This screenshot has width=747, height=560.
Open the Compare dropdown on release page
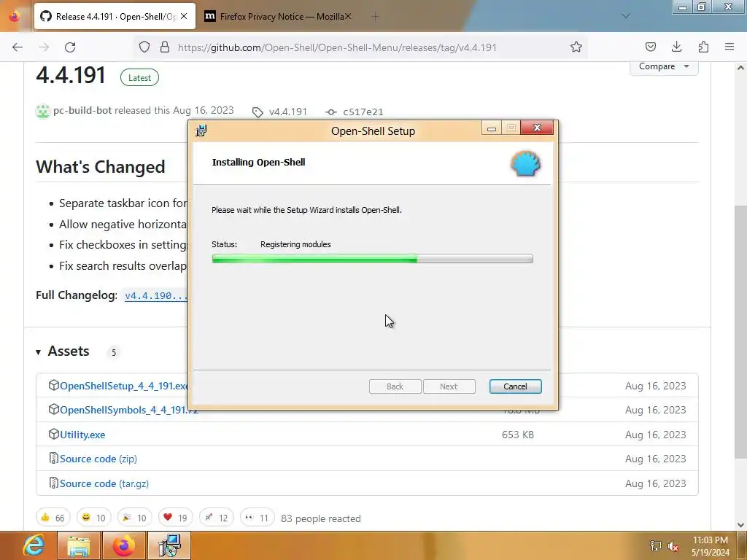(x=664, y=66)
